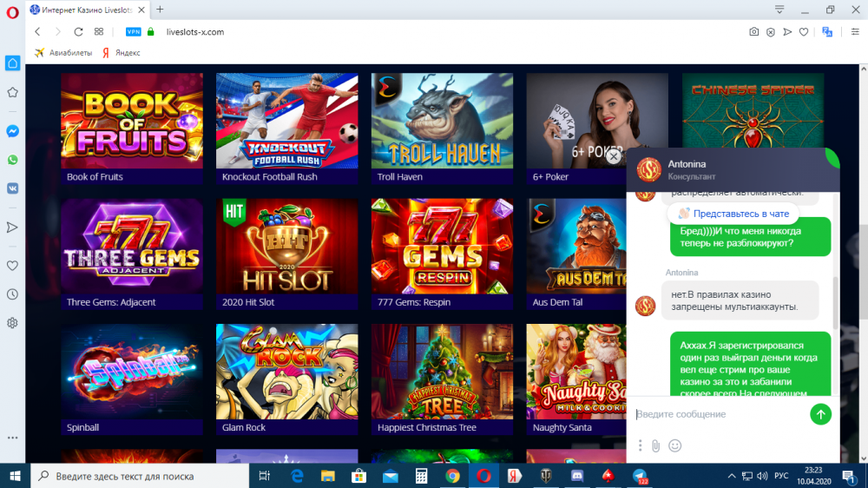Click the green padlock security icon
The height and width of the screenshot is (488, 868).
[150, 32]
